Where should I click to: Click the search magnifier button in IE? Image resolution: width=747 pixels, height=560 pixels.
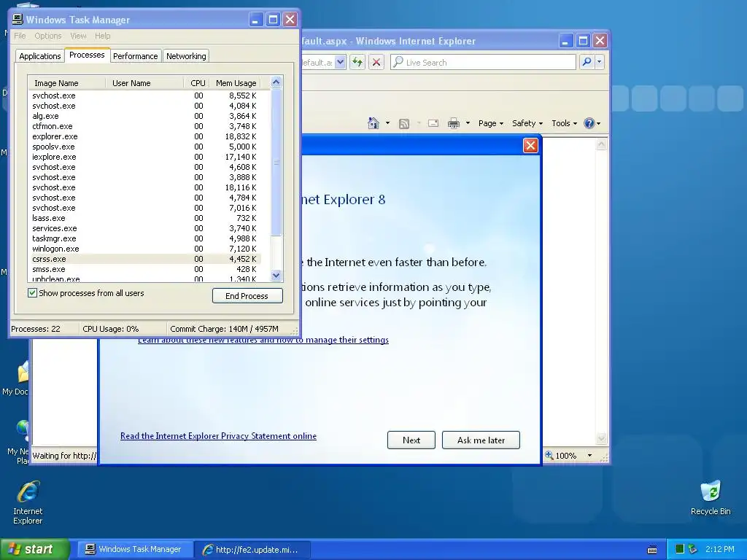(x=587, y=62)
